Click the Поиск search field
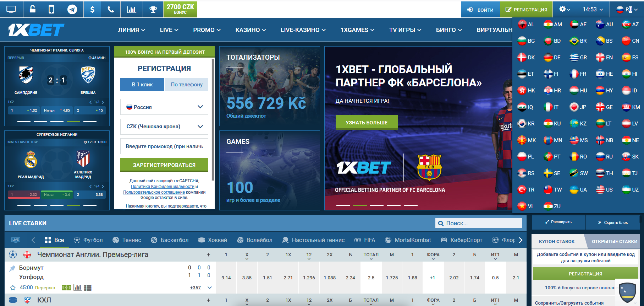The height and width of the screenshot is (306, 644). 479,223
